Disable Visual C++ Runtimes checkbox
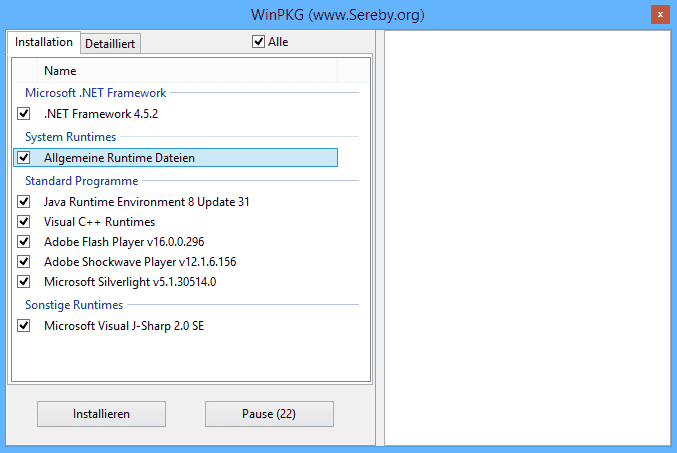This screenshot has height=453, width=677. tap(24, 222)
